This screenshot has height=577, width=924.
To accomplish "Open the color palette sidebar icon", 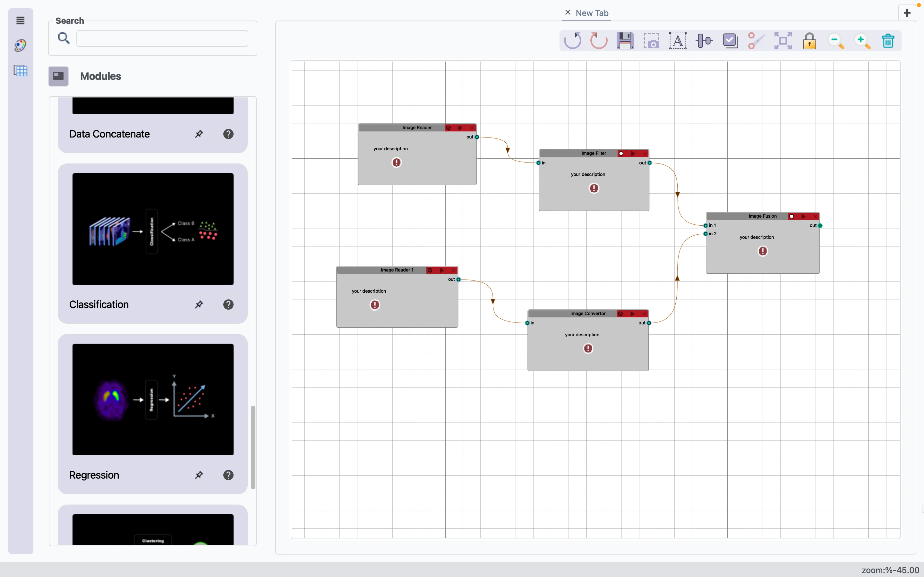I will pos(21,46).
